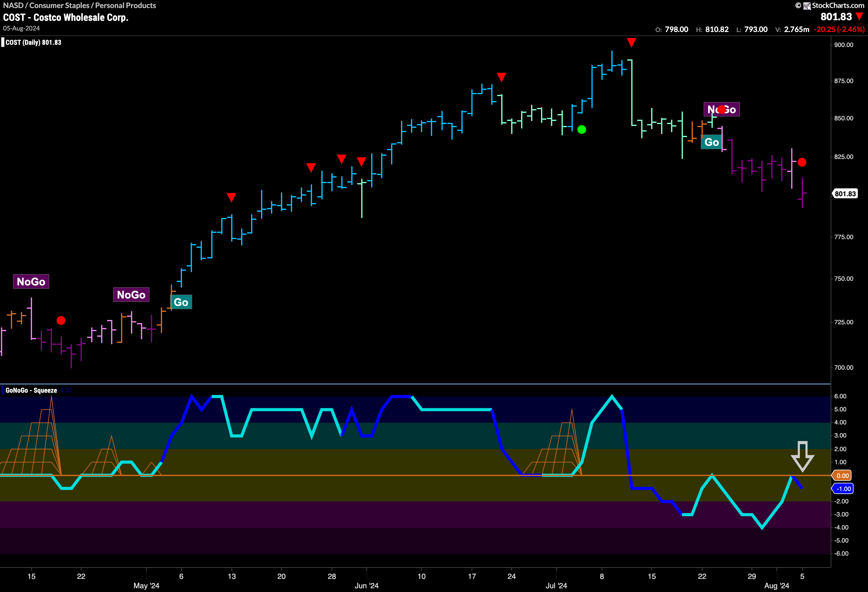Screen dimensions: 868x592
Task: Click the 05-Aug-2024 date label
Action: (x=21, y=28)
